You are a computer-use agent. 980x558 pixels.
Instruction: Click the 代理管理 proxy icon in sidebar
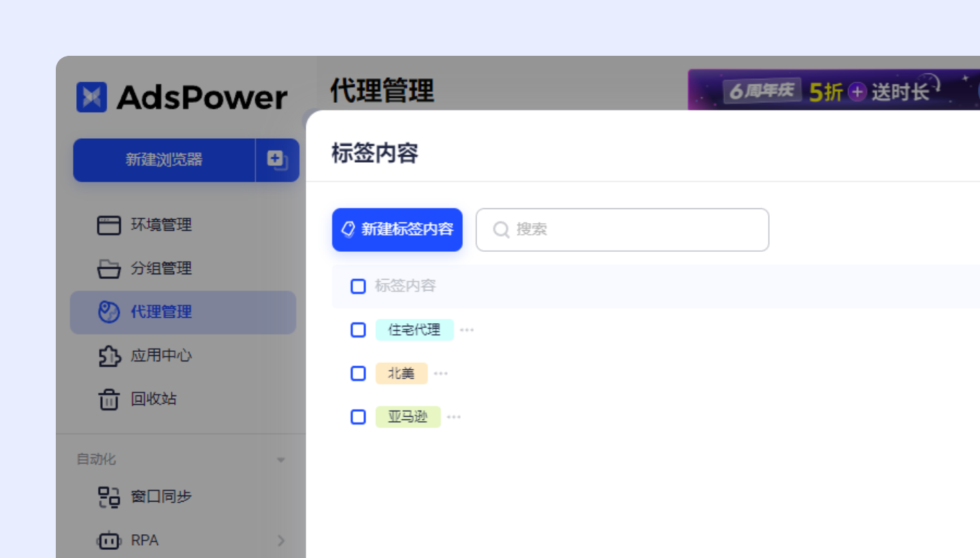point(110,312)
